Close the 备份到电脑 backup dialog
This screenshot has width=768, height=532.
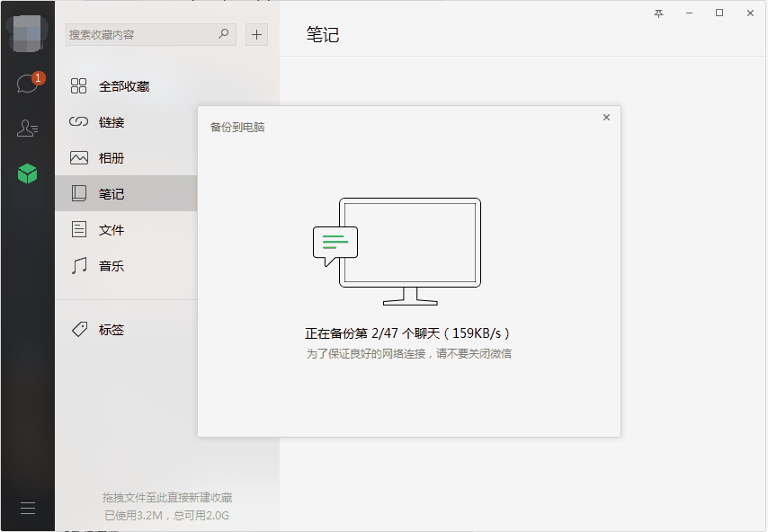point(606,118)
